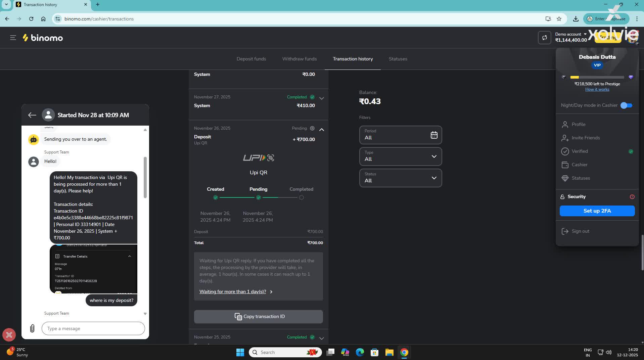Open Invite Friends from account menu
644x360 pixels.
pos(586,138)
